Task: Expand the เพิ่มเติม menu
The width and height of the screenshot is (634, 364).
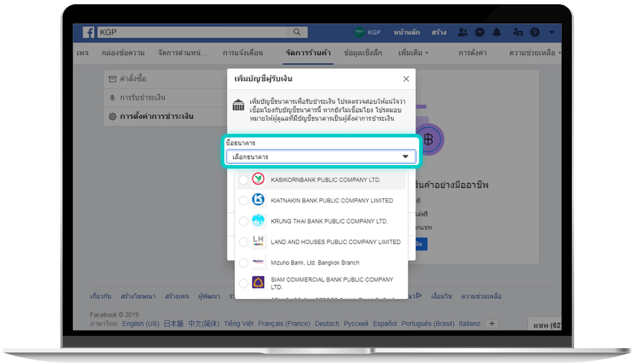Action: click(413, 53)
